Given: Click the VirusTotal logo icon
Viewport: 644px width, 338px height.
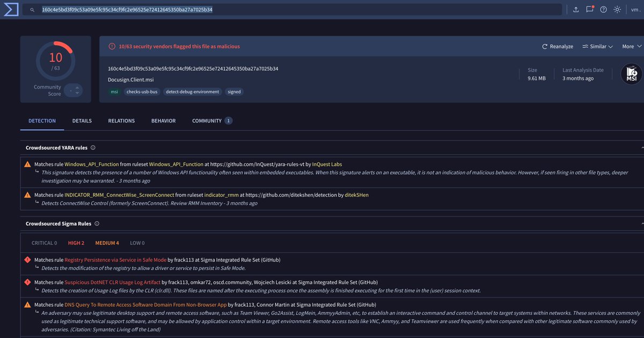Looking at the screenshot, I should pyautogui.click(x=10, y=9).
